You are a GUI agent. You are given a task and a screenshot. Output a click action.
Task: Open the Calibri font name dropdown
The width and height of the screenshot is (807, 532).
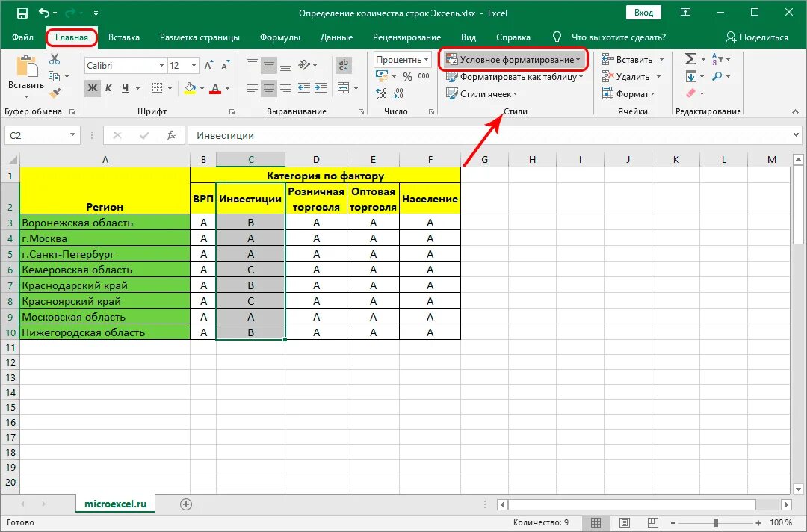click(161, 65)
